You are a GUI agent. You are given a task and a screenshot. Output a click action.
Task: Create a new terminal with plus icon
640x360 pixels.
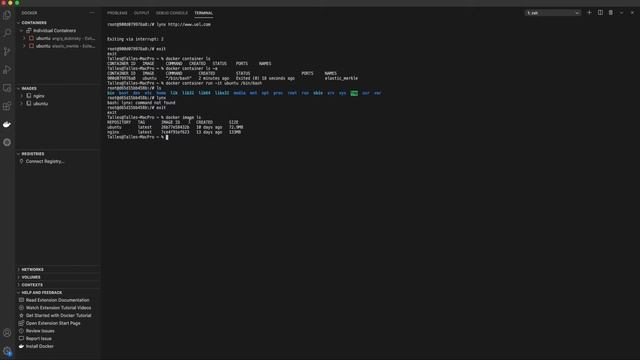tap(589, 13)
